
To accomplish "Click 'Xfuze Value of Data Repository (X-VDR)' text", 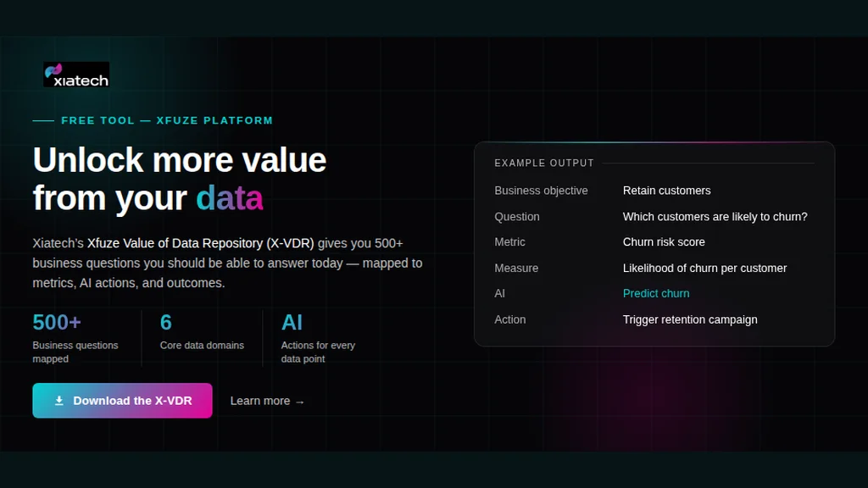I will click(x=200, y=243).
